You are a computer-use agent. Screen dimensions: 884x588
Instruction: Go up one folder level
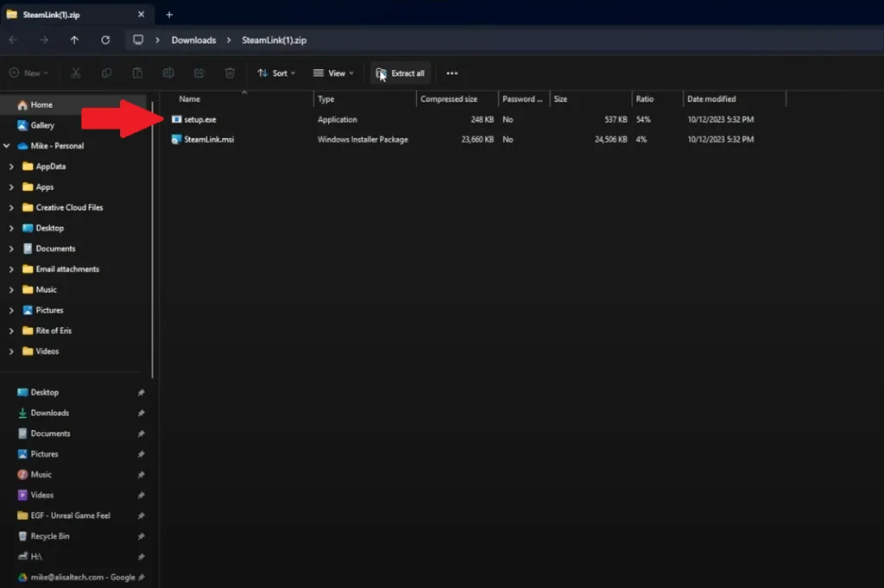click(x=74, y=40)
